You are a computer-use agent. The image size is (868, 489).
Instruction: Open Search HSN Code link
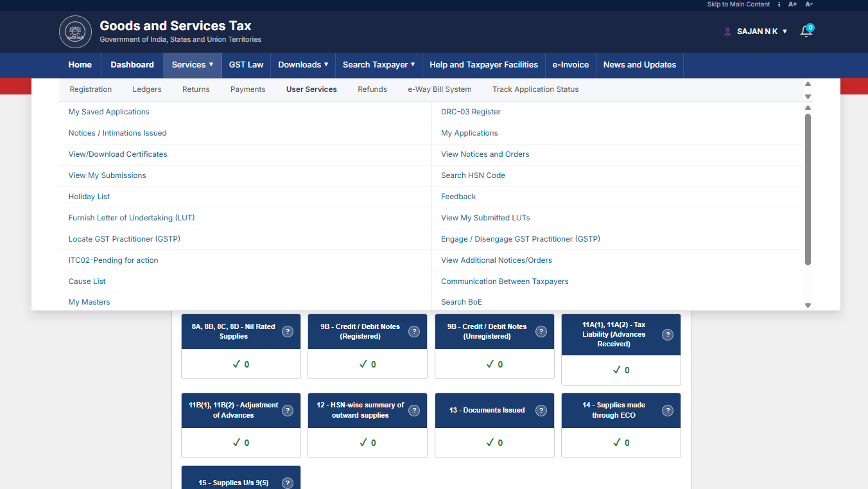473,175
